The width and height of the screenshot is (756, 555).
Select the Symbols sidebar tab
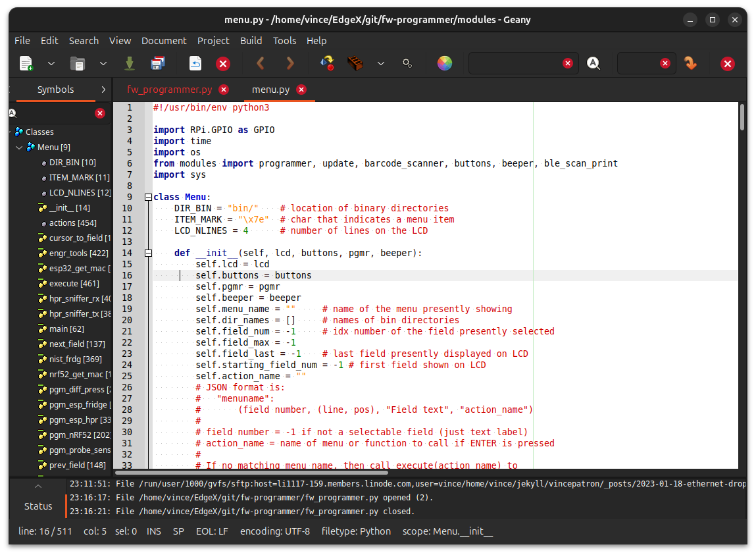pos(55,90)
